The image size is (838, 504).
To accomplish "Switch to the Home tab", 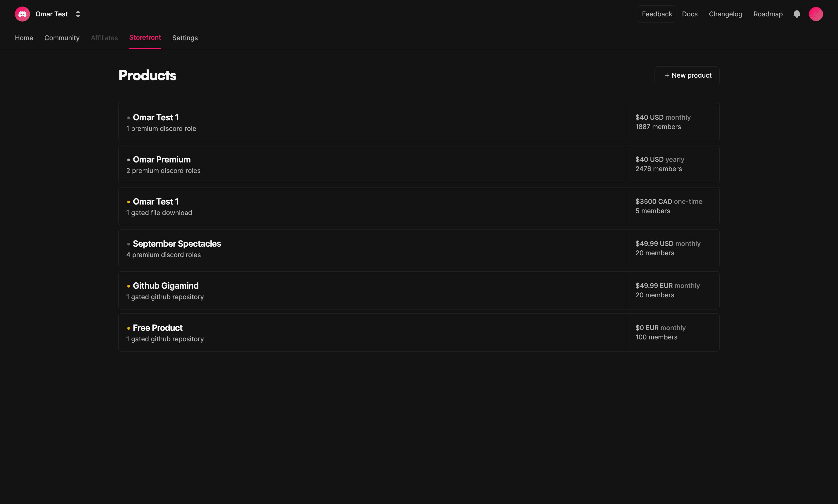I will [x=24, y=38].
